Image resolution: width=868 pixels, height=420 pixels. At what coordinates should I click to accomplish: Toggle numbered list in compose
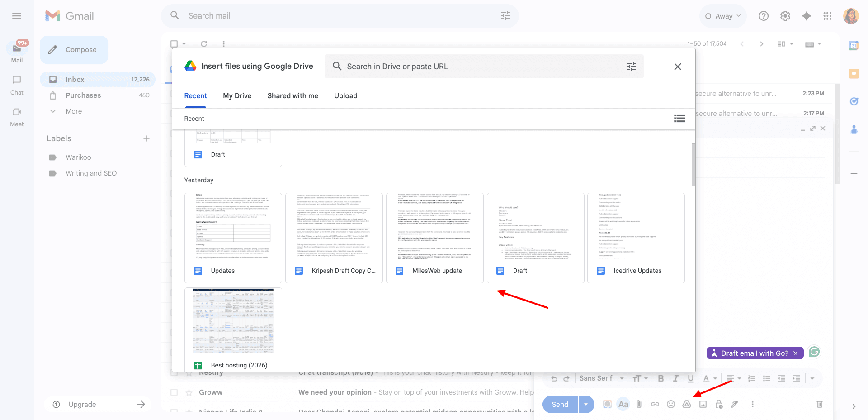click(x=752, y=378)
